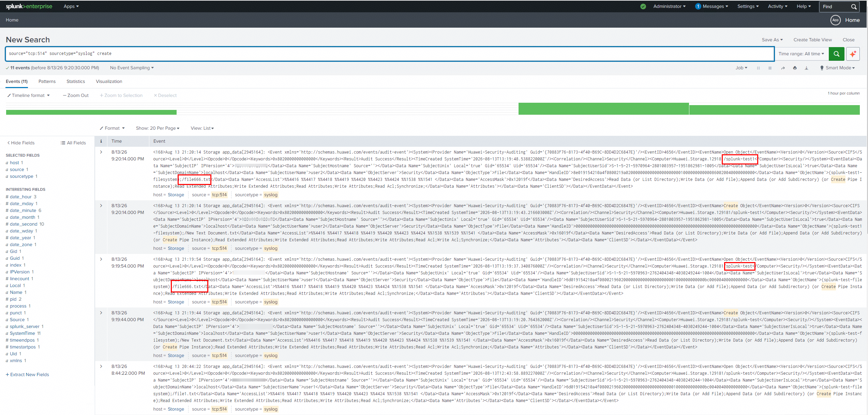868x415 pixels.
Task: Expand the second 9:20:14 PM event
Action: click(x=101, y=206)
